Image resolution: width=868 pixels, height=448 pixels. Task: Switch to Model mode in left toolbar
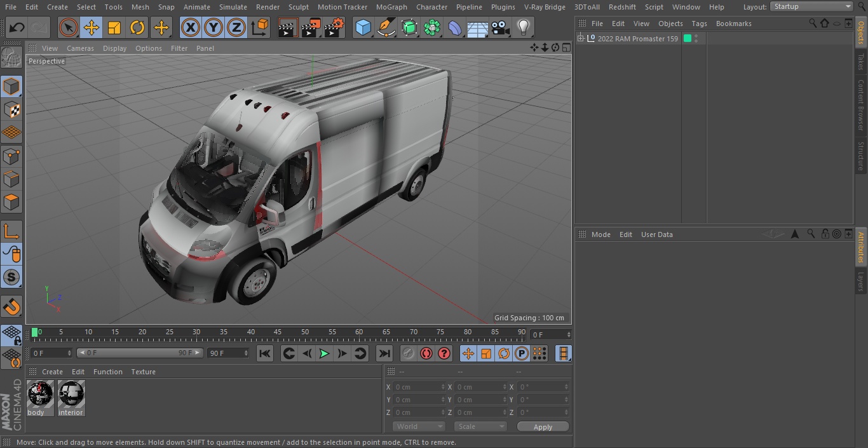(11, 86)
